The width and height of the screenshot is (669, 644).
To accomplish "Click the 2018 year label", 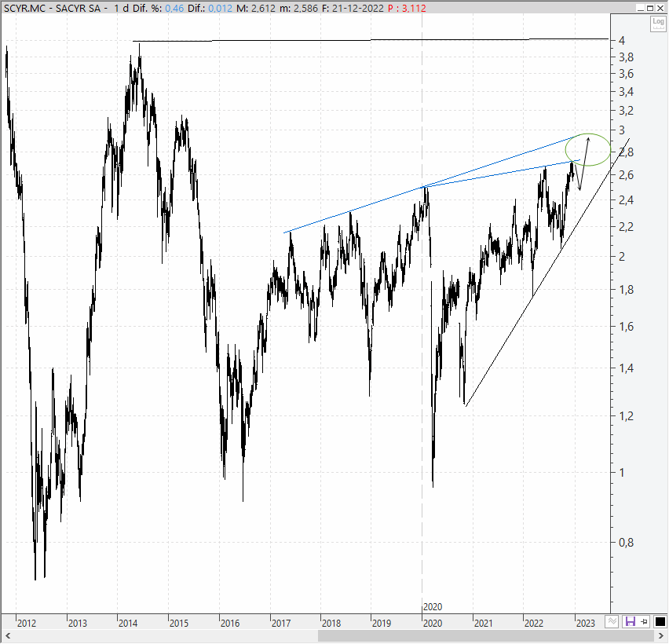I will pyautogui.click(x=331, y=623).
